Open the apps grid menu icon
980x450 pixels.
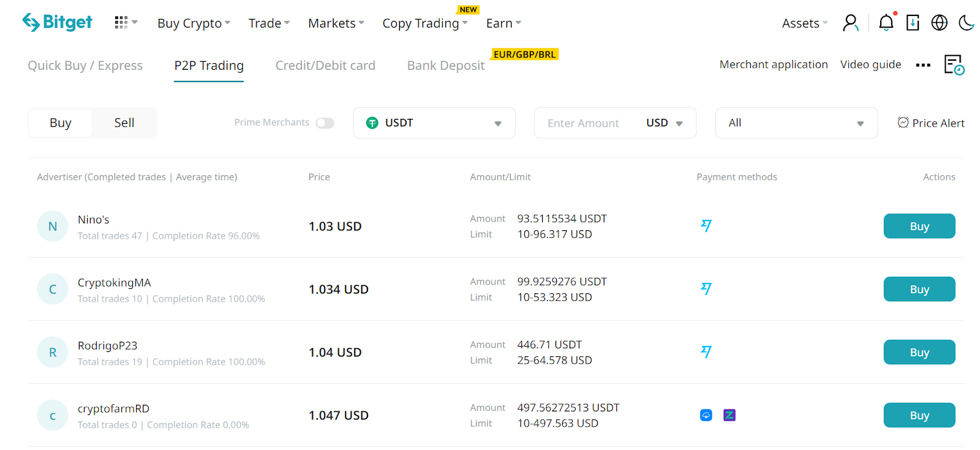pyautogui.click(x=121, y=23)
